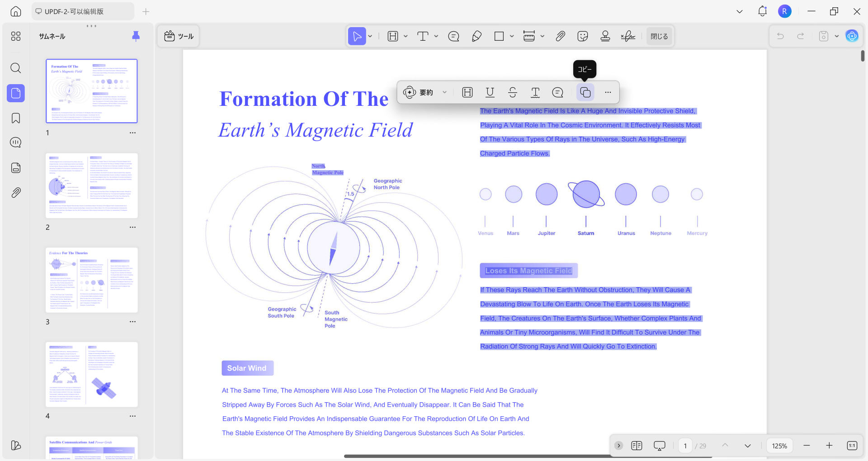
Task: Expand measure tool dropdown arrow
Action: tap(542, 36)
